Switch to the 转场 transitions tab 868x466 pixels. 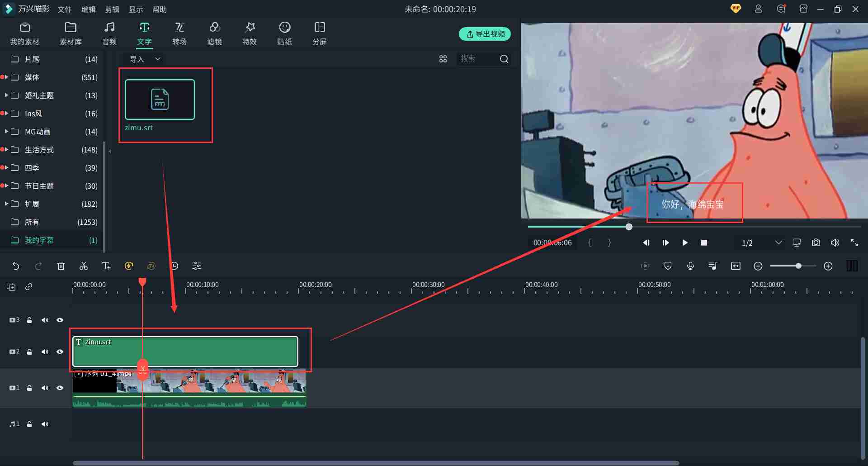[179, 34]
